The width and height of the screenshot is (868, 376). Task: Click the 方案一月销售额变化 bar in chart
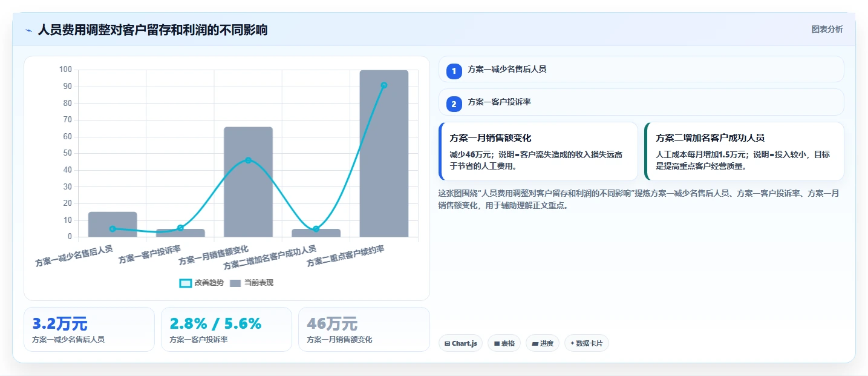pyautogui.click(x=248, y=182)
